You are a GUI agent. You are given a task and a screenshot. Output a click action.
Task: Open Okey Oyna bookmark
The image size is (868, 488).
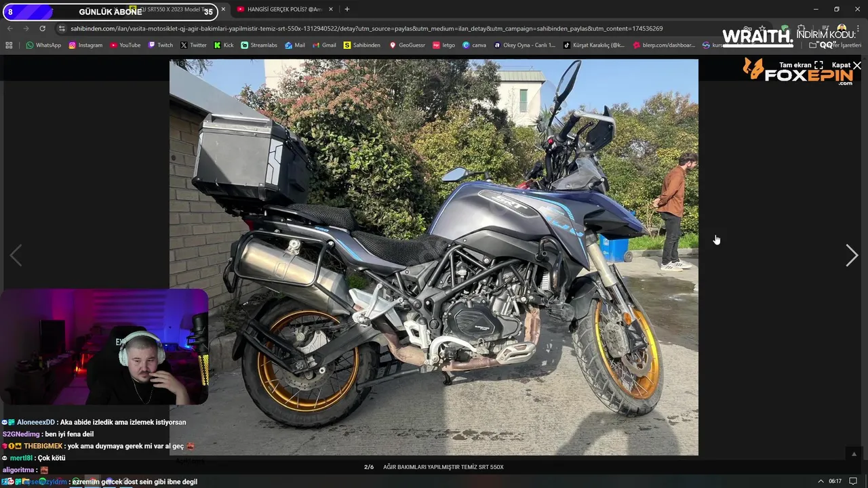524,45
